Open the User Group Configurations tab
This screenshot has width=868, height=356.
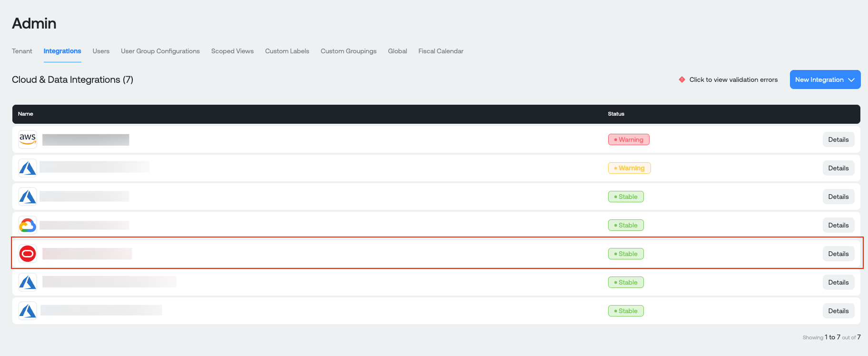click(160, 51)
